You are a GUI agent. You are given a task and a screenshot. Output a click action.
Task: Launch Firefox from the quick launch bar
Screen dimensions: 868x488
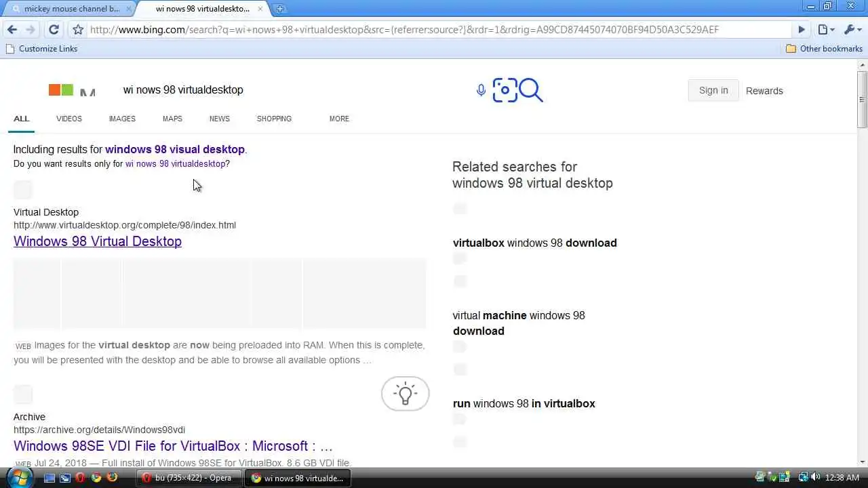pyautogui.click(x=112, y=478)
